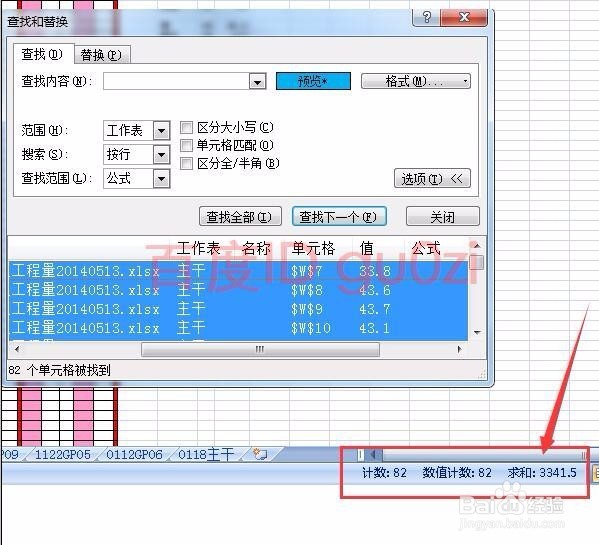Viewport: 599px width, 545px height.
Task: Select the result row for $W$7
Action: (238, 271)
